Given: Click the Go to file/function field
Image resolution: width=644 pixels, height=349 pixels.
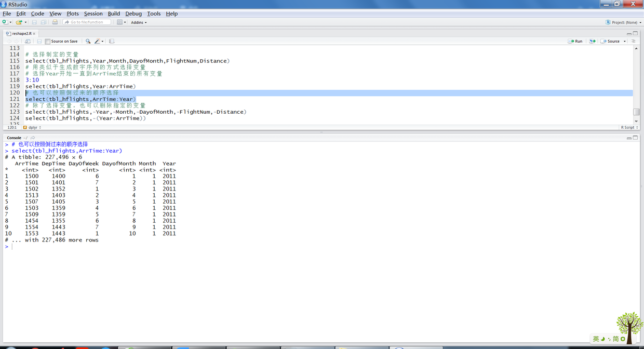Looking at the screenshot, I should pos(87,22).
